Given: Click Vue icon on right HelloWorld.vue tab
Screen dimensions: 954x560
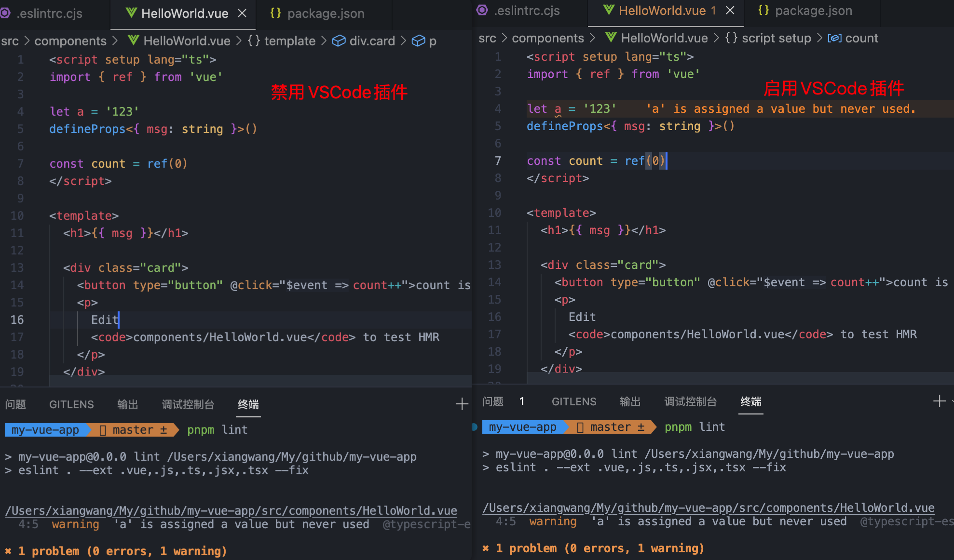Looking at the screenshot, I should 609,10.
